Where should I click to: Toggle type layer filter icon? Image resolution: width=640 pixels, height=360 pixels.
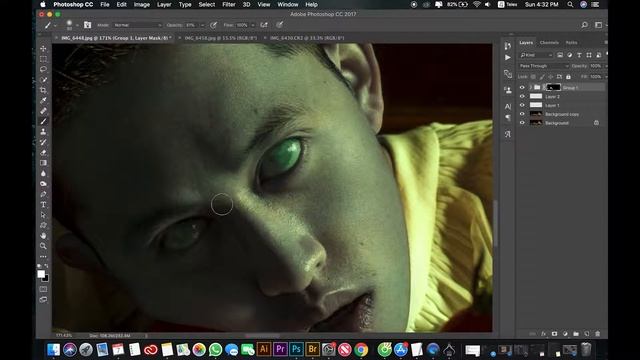(579, 55)
